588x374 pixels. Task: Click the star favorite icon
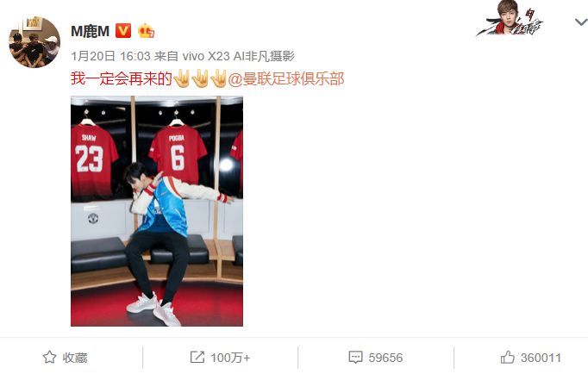(x=49, y=357)
